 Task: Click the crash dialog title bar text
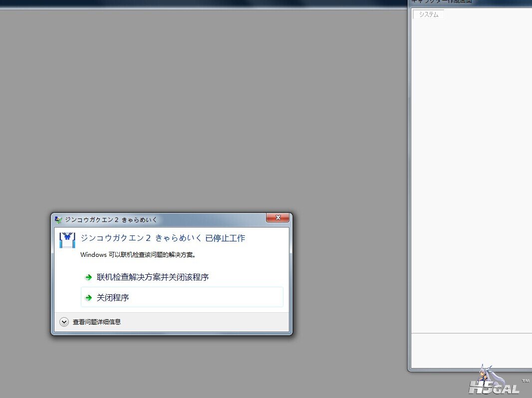111,219
